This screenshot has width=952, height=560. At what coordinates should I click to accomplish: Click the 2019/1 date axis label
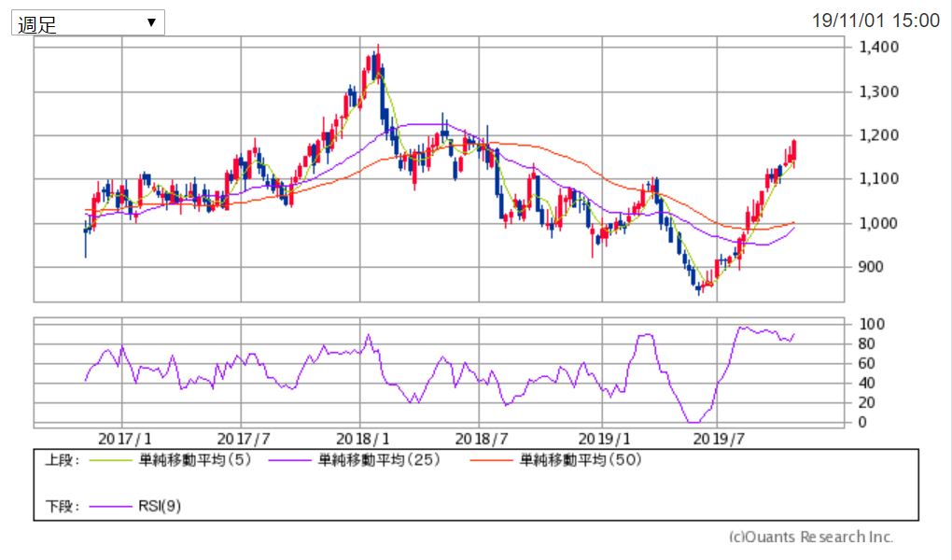click(604, 439)
